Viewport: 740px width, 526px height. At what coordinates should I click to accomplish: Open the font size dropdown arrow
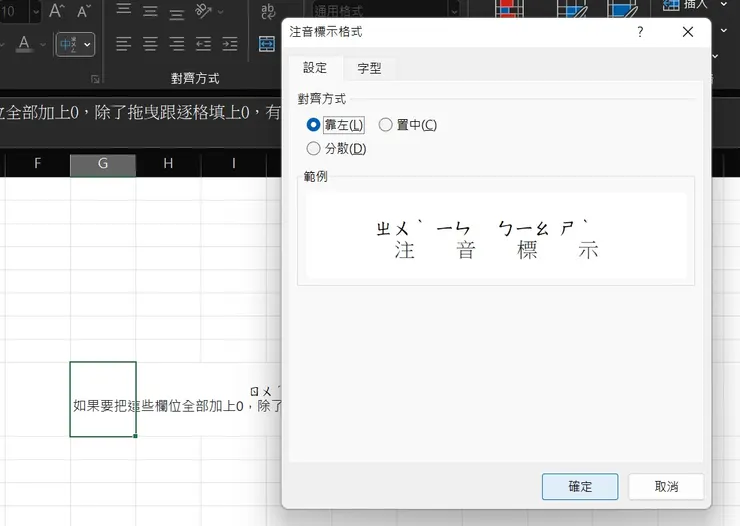pyautogui.click(x=36, y=11)
